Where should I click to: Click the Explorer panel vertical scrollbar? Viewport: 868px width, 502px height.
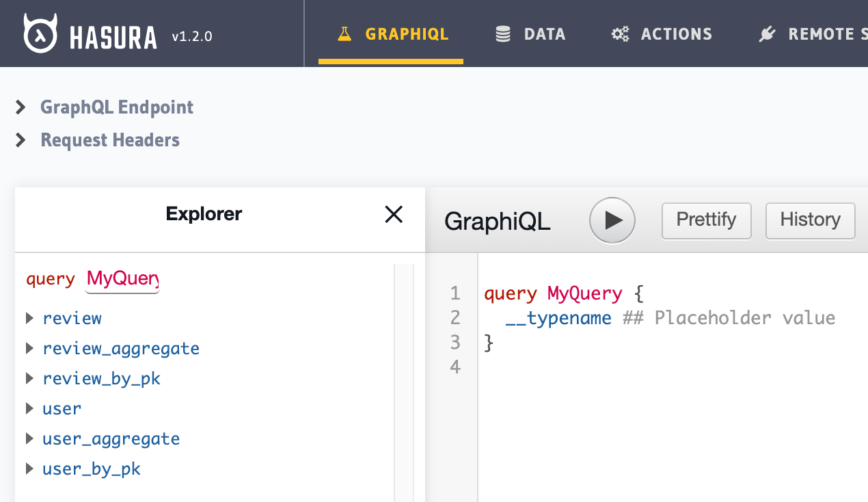[404, 383]
